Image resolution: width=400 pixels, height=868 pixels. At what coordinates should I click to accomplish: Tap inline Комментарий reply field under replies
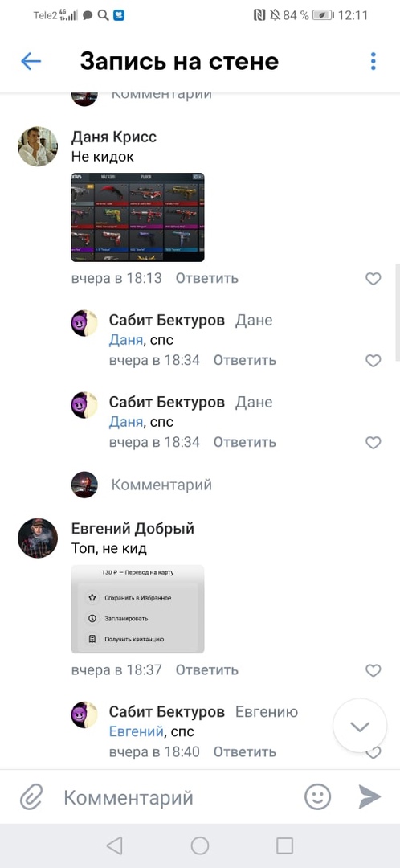tap(161, 485)
